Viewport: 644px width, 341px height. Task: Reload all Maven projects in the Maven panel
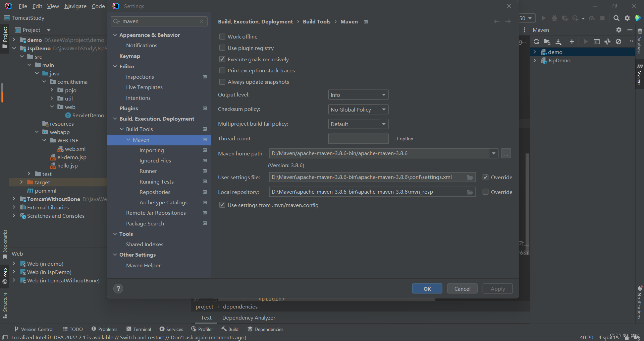click(536, 42)
